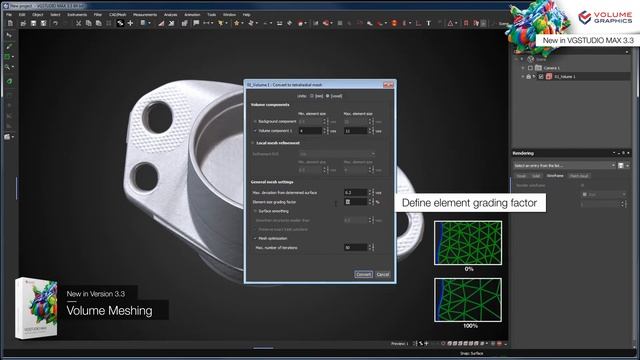Image resolution: width=640 pixels, height=360 pixels.
Task: Click the Paste toolbar icon
Action: point(98,24)
